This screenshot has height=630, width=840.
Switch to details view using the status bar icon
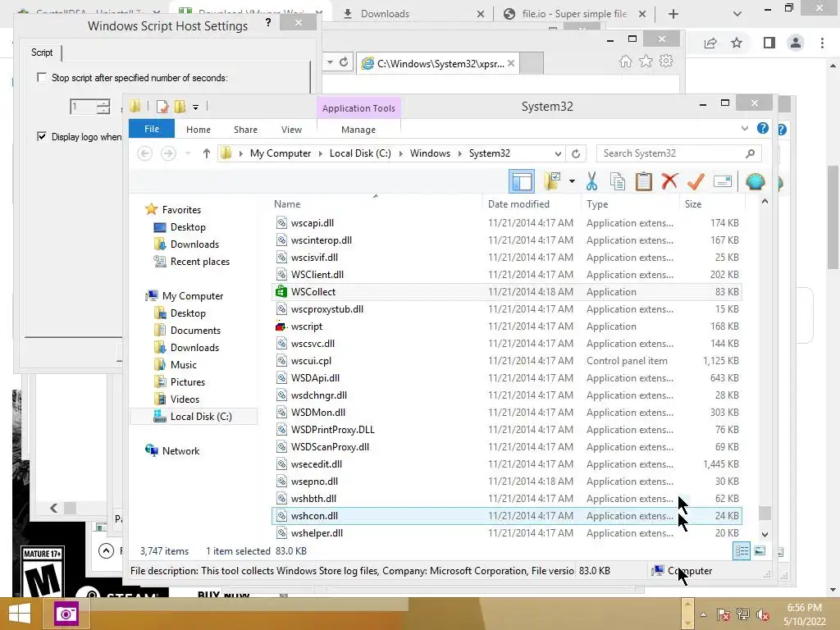(x=742, y=551)
